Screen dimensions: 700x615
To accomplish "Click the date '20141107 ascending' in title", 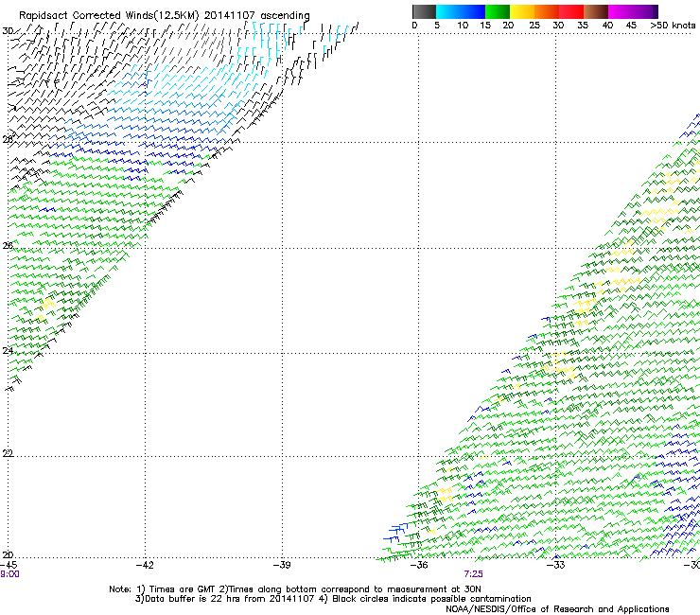I will click(256, 15).
